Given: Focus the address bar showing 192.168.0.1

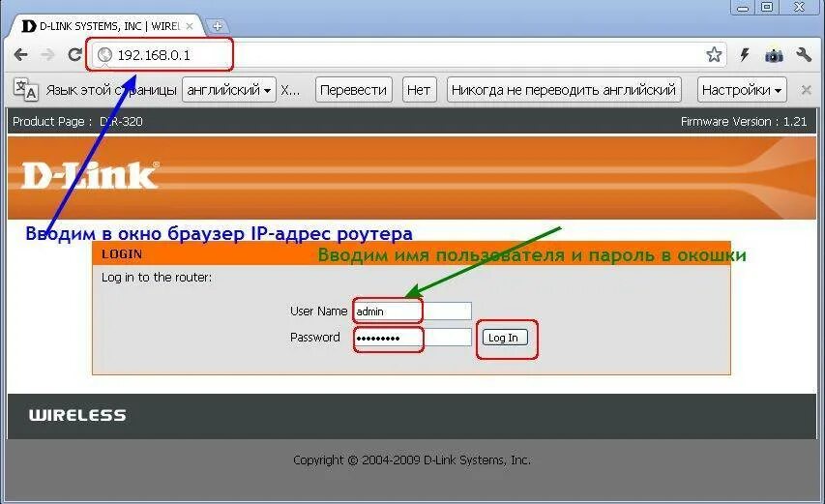Looking at the screenshot, I should pyautogui.click(x=408, y=55).
